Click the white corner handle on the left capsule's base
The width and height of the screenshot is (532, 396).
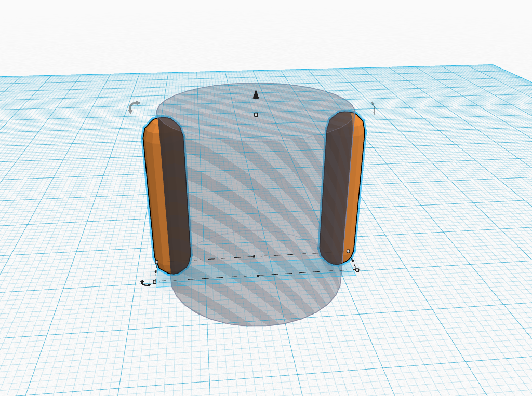coord(156,262)
